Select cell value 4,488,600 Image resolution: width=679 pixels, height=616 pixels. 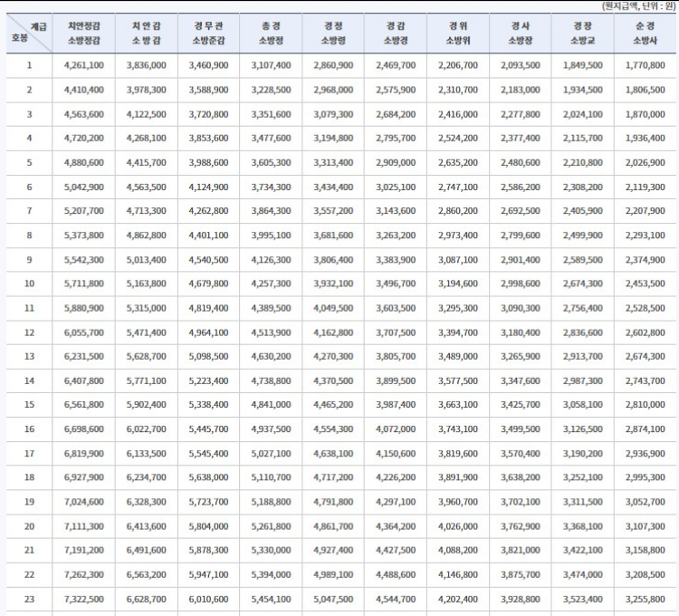(396, 575)
